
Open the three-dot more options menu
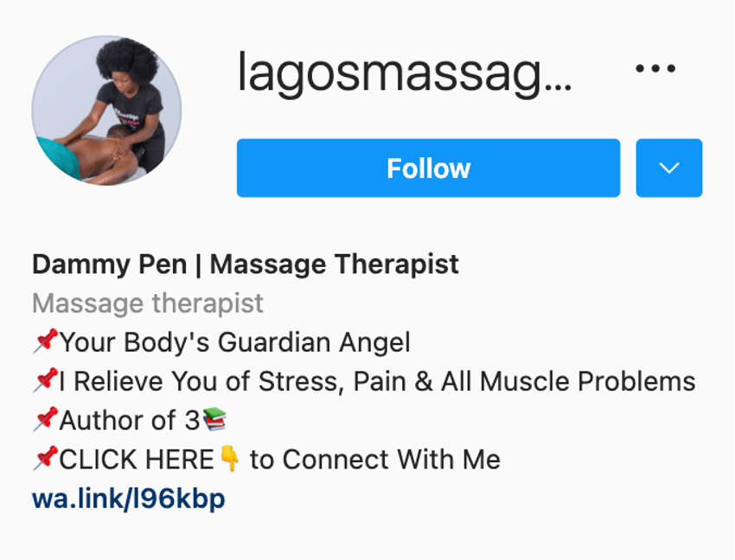[655, 68]
